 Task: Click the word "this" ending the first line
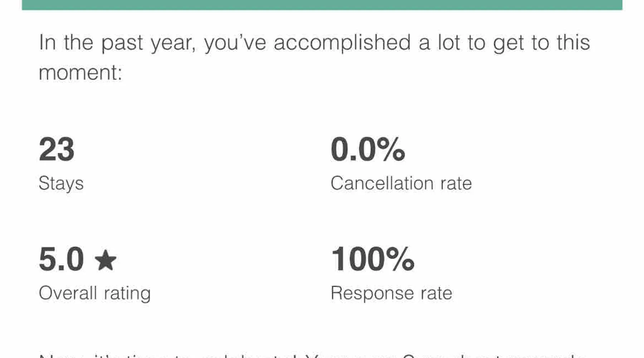pyautogui.click(x=573, y=43)
